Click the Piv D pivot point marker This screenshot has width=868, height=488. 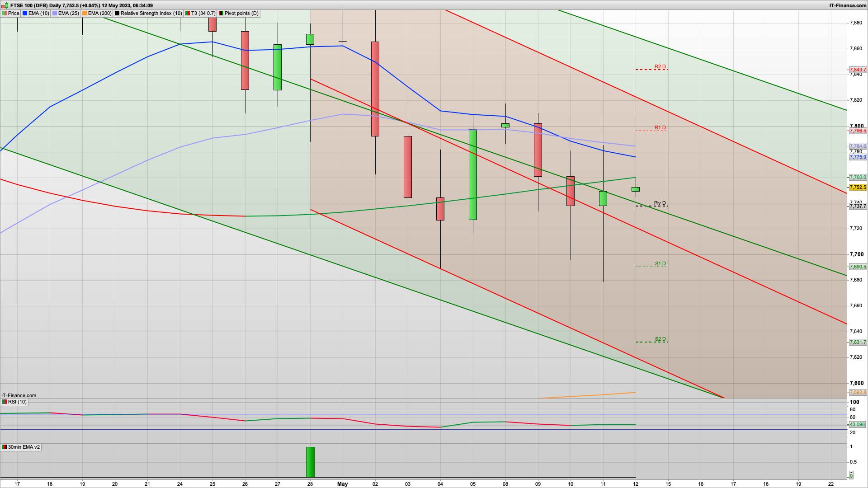pos(660,203)
